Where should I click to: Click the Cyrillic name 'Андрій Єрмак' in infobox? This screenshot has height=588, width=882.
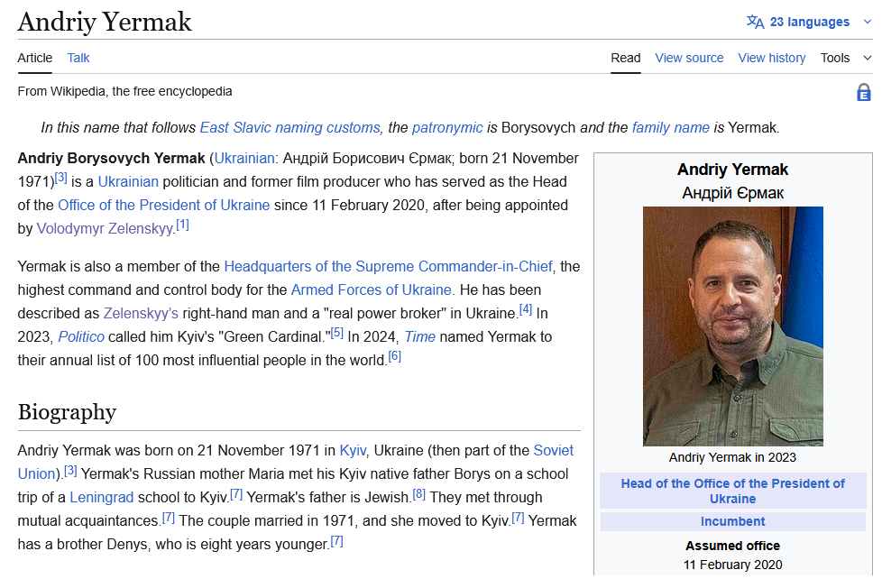(733, 193)
